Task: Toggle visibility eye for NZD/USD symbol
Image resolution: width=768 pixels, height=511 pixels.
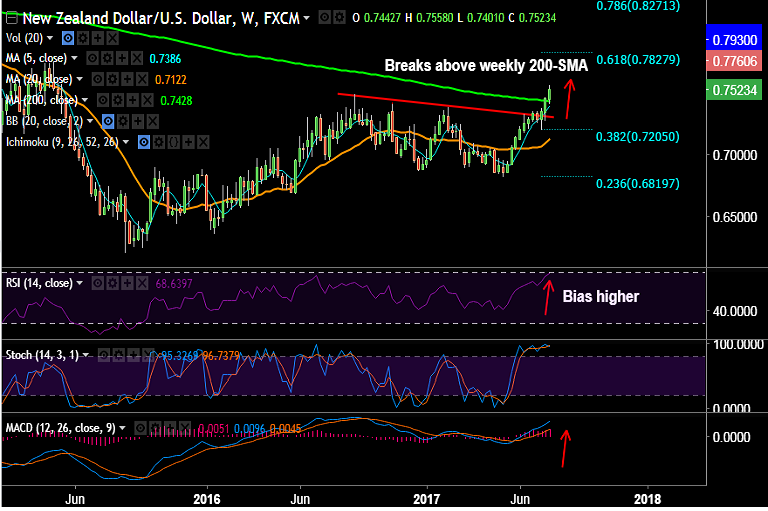Action: click(324, 18)
